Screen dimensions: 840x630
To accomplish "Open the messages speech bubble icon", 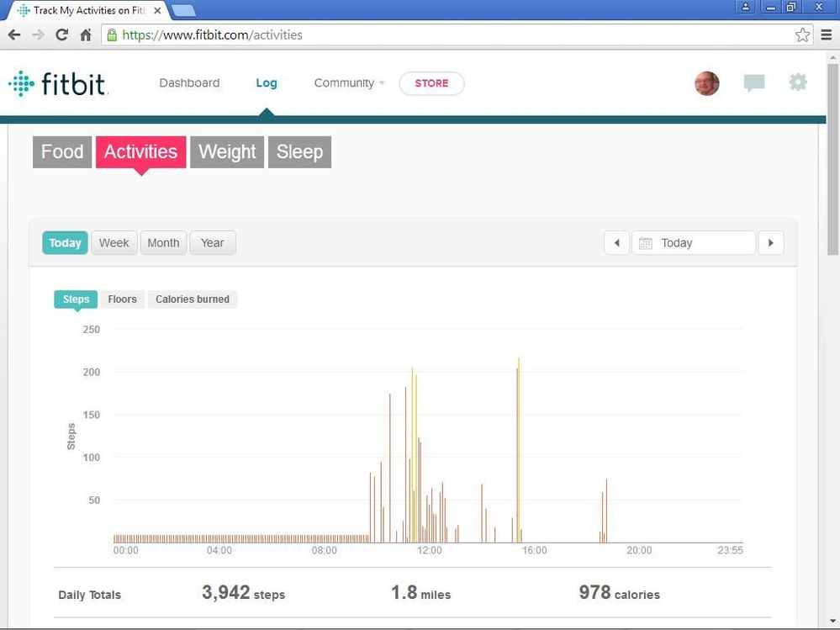I will click(x=753, y=83).
